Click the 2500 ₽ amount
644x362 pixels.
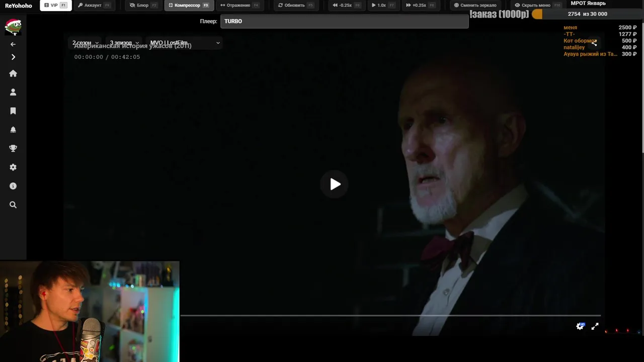[627, 28]
